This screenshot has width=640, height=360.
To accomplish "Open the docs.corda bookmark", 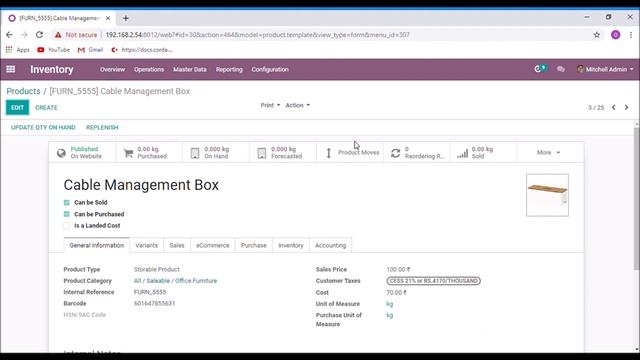I will (142, 50).
